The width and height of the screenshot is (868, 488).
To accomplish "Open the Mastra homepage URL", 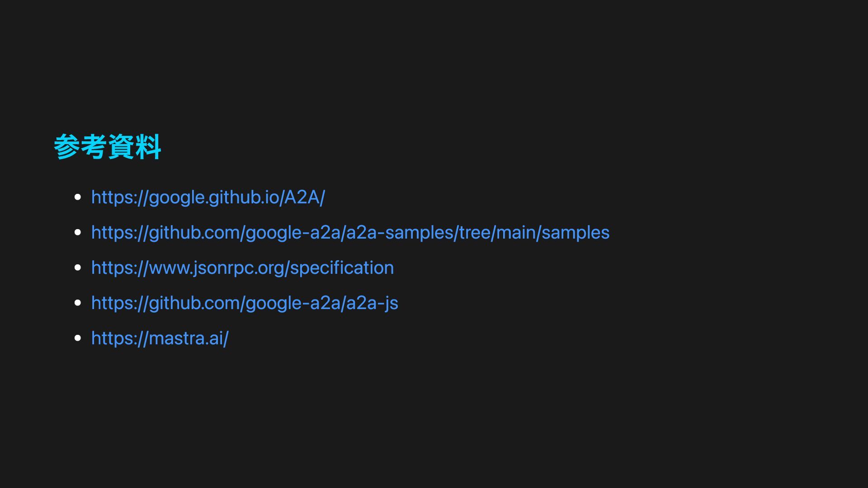I will click(x=160, y=338).
